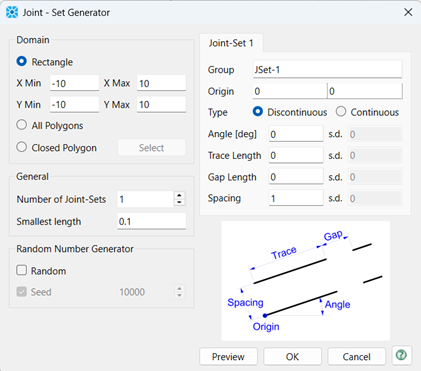421x371 pixels.
Task: Increase Number of Joint-Sets with up arrow
Action: coord(179,196)
